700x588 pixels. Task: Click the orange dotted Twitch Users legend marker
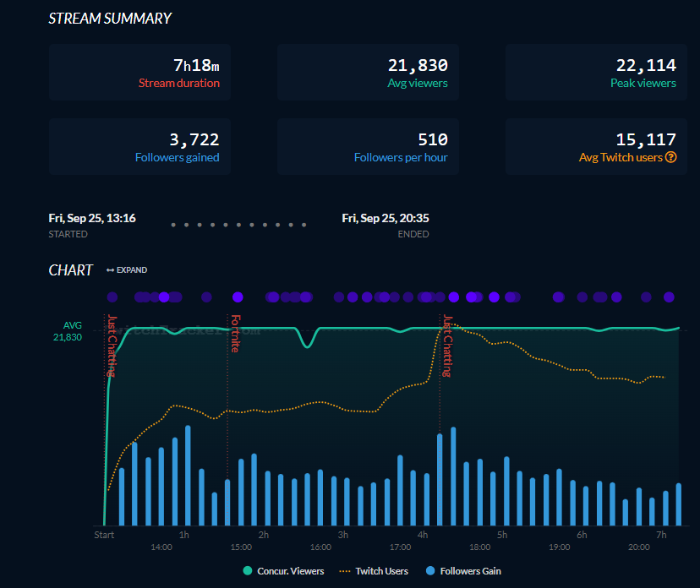(345, 571)
